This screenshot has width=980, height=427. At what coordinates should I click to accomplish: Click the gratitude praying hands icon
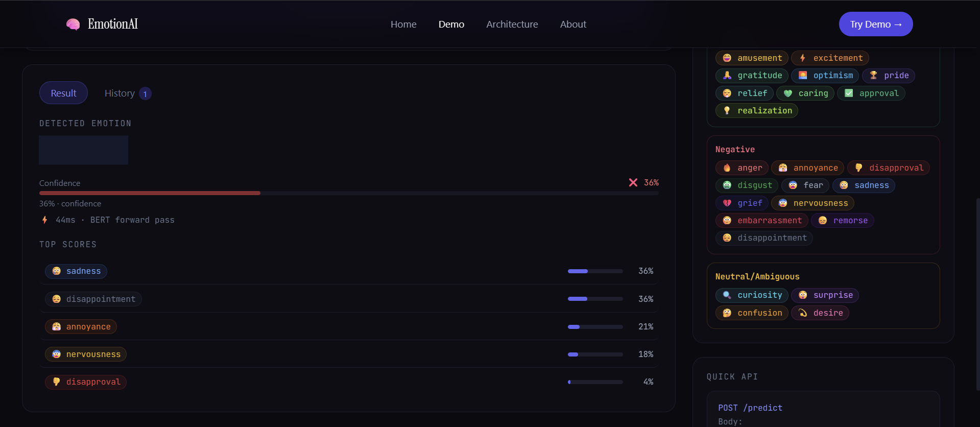tap(727, 76)
